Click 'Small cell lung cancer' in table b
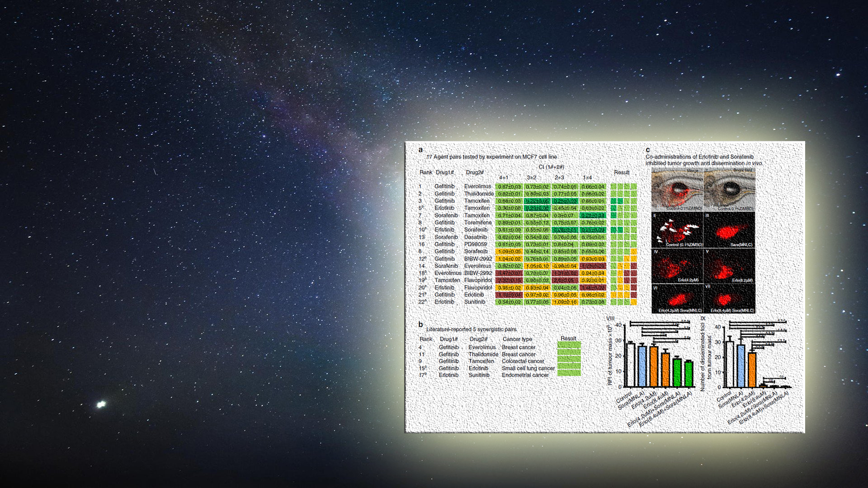 pyautogui.click(x=528, y=368)
